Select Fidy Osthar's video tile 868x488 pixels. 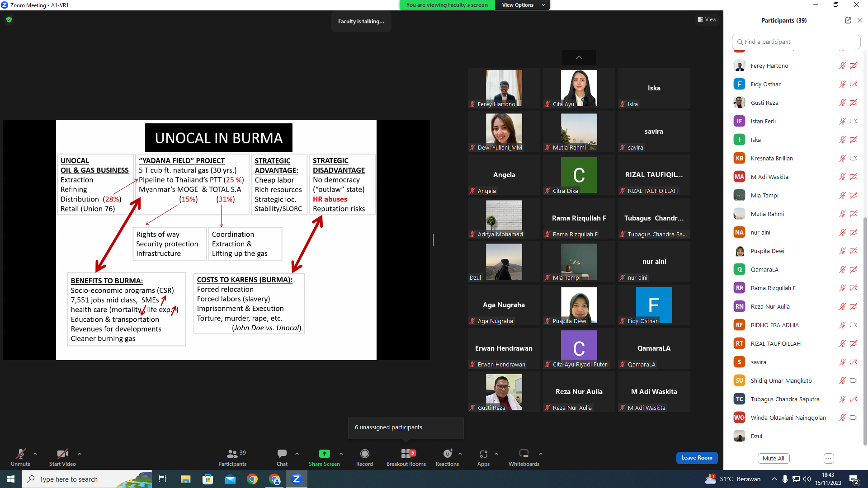[x=654, y=305]
